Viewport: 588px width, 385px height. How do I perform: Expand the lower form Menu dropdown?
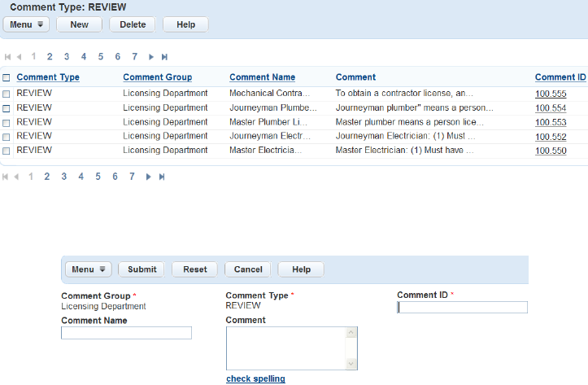(89, 269)
